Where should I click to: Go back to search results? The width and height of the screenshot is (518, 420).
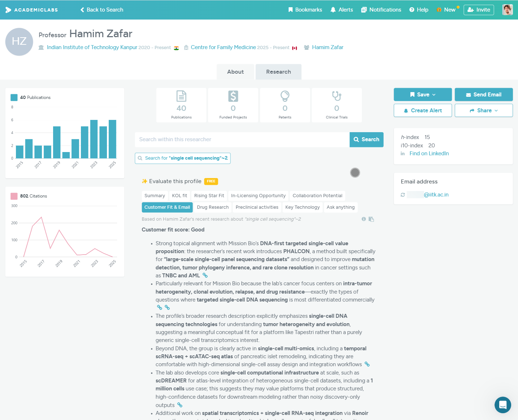(x=102, y=10)
